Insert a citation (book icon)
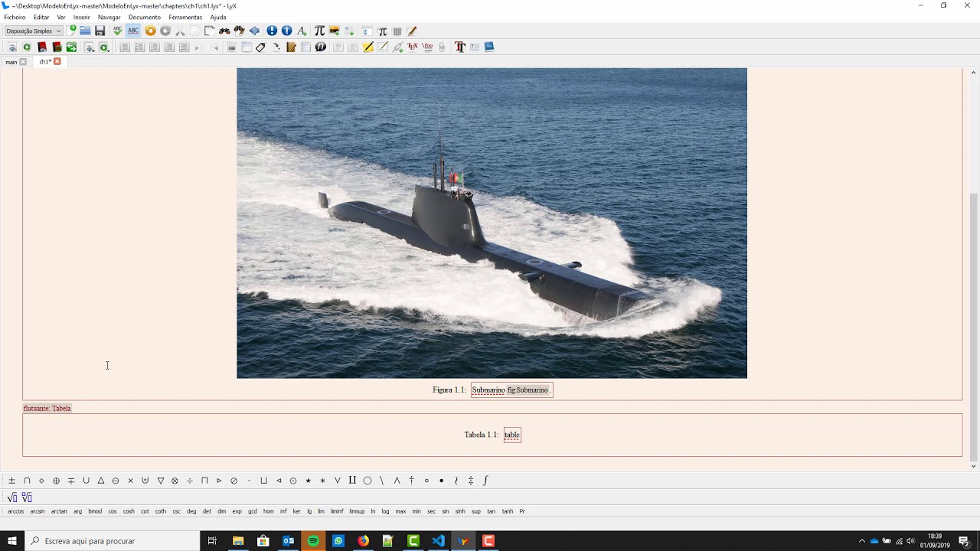 click(291, 47)
